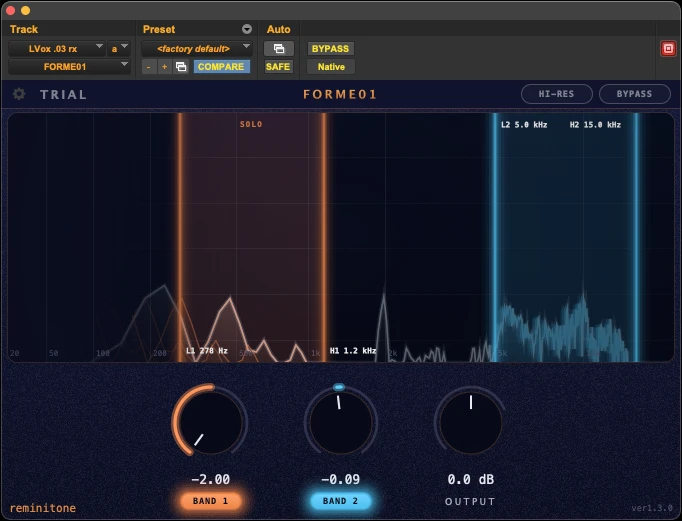The image size is (682, 521).
Task: Click the blue L2 5.0 kHz band edge
Action: point(494,237)
